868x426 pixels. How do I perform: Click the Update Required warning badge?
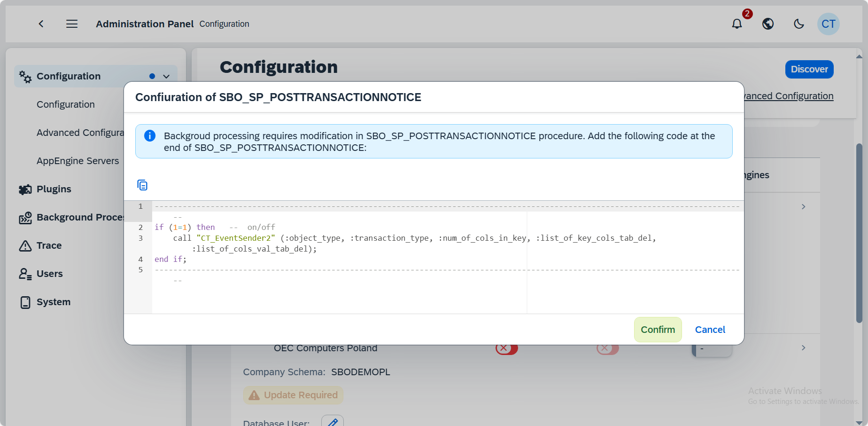coord(293,395)
